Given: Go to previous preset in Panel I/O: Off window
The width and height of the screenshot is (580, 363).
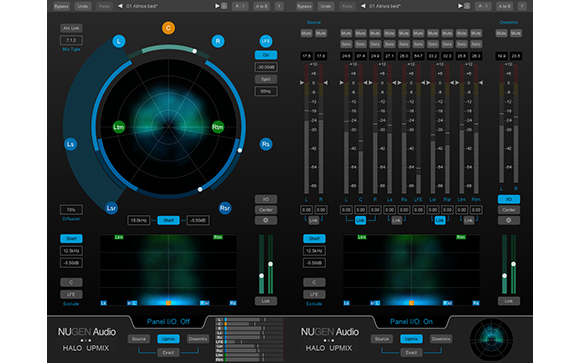Looking at the screenshot, I should pos(120,6).
